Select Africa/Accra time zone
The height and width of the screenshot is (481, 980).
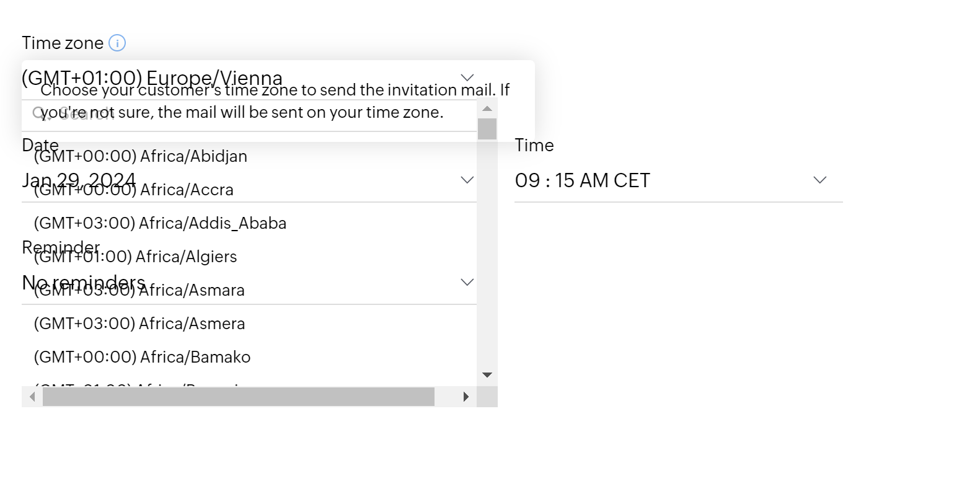pos(134,190)
